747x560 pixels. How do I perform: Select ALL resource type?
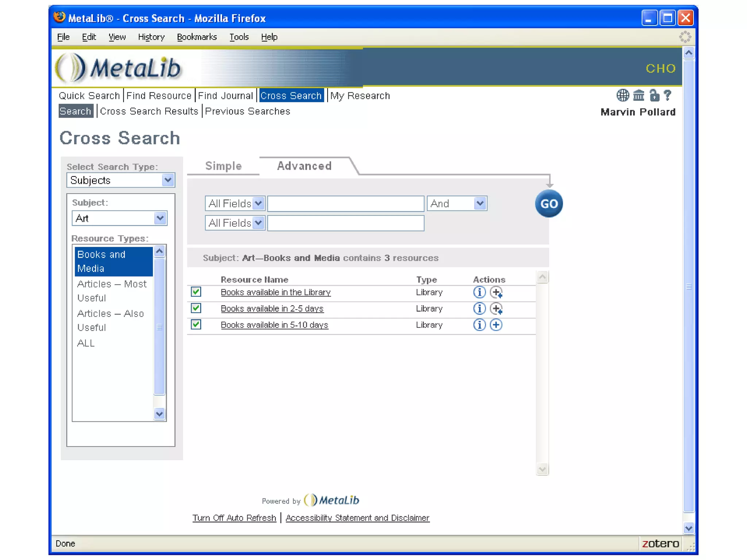(86, 343)
